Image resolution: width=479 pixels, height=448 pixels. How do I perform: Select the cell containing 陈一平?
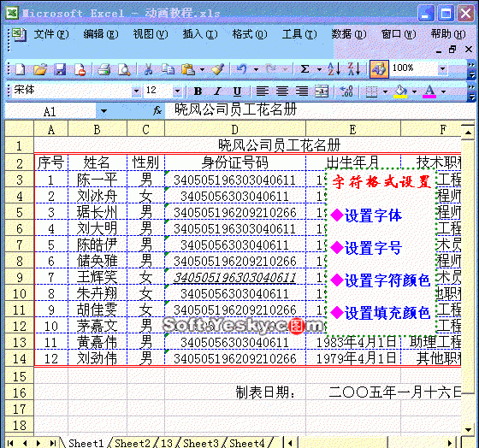point(98,180)
